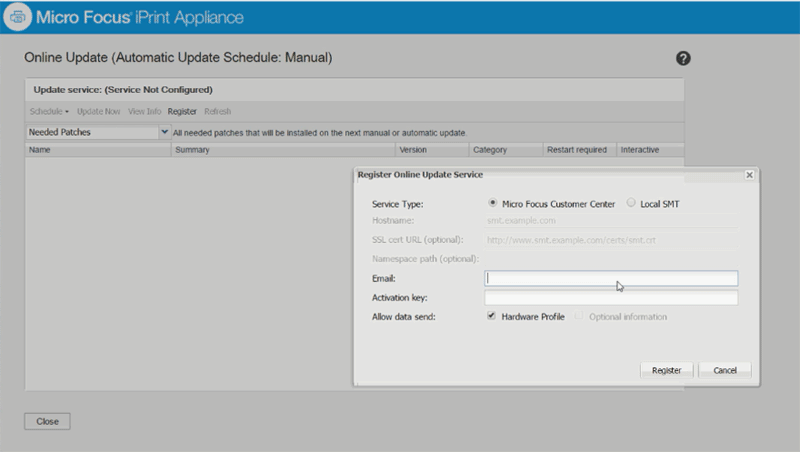Sort by the Name column header
The width and height of the screenshot is (800, 452).
[98, 150]
